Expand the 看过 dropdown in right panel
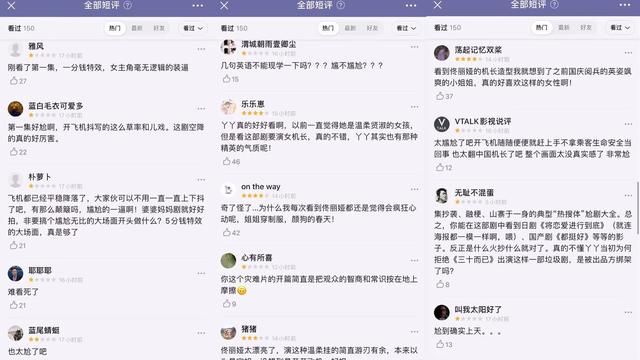640x360 pixels. click(x=620, y=27)
